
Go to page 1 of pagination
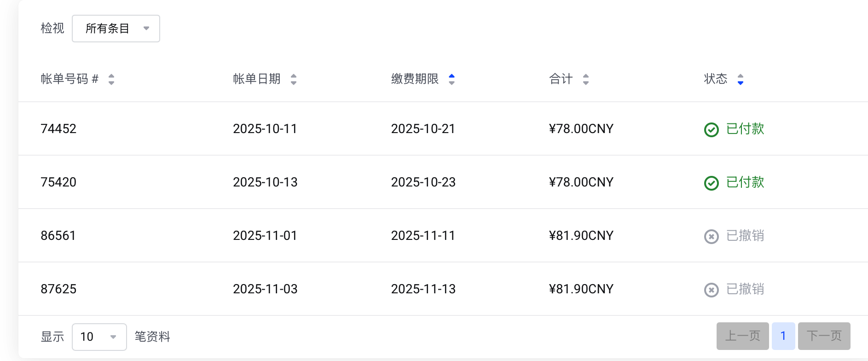coord(783,336)
